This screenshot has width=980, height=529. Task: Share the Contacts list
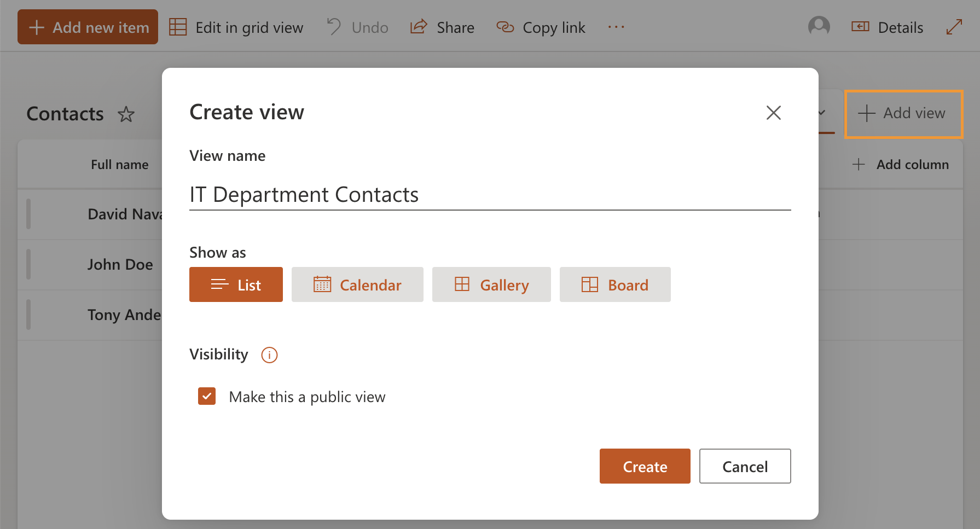click(x=442, y=27)
